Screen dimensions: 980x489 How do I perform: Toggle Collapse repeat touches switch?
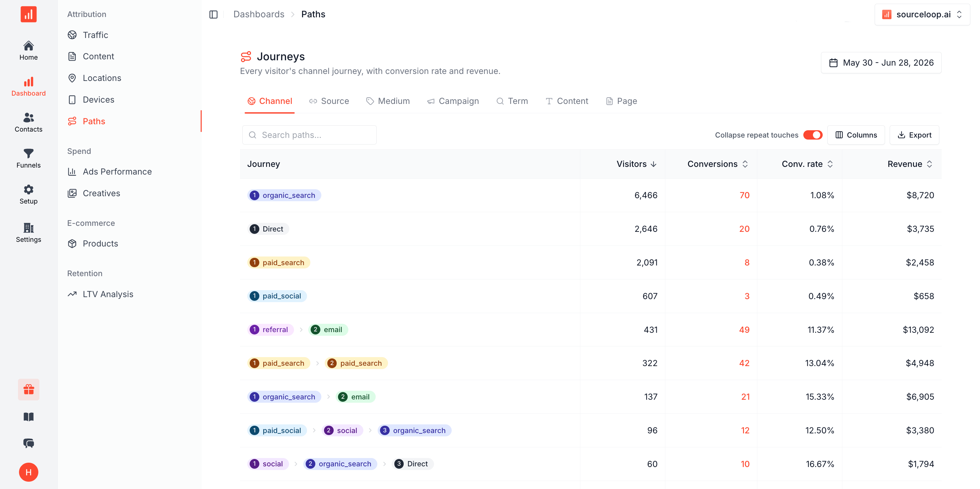[x=813, y=135]
